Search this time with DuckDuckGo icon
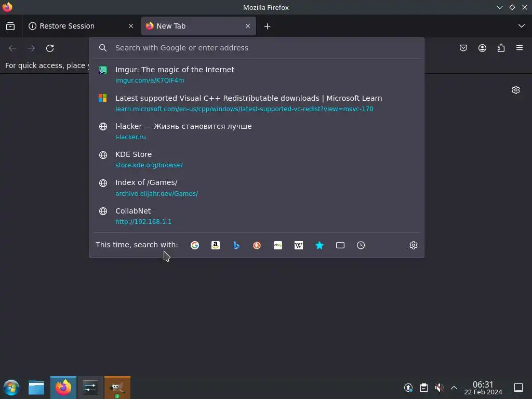The width and height of the screenshot is (532, 399). [x=257, y=245]
